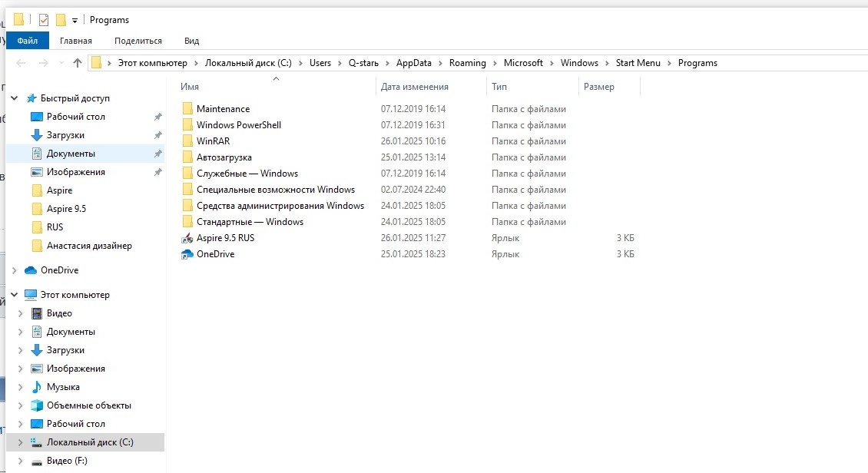This screenshot has width=868, height=473.
Task: Select the Windows PowerShell folder icon
Action: coord(187,124)
